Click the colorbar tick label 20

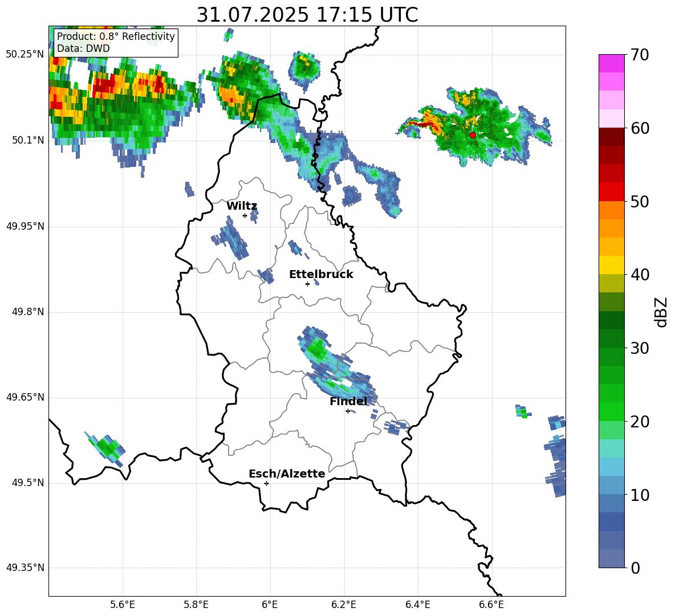click(x=640, y=422)
